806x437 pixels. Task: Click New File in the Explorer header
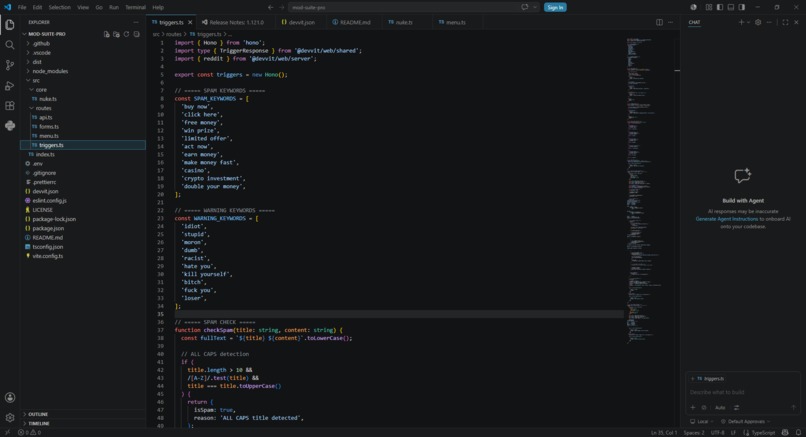coord(106,34)
